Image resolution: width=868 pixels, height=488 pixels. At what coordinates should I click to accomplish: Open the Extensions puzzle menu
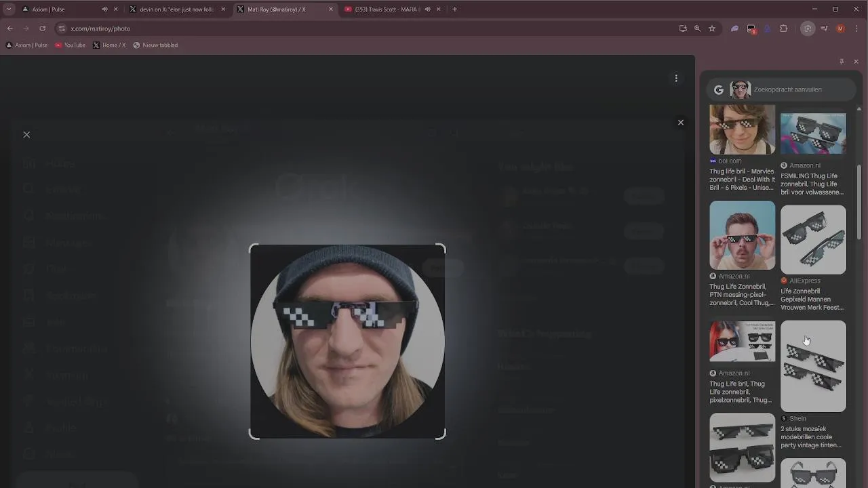(x=784, y=28)
